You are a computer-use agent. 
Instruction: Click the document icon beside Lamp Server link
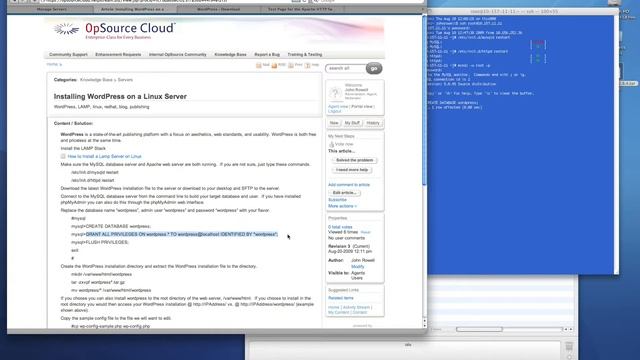(63, 156)
